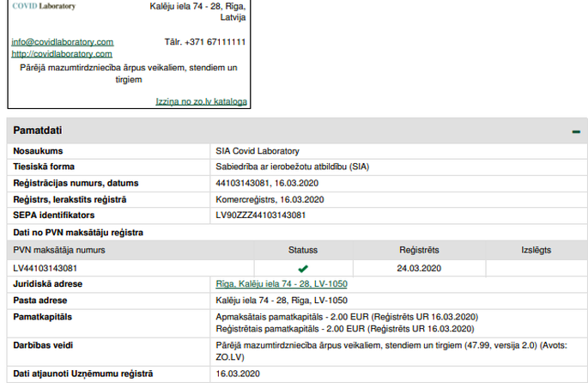
Task: Click the Nosaukums row label
Action: pyautogui.click(x=38, y=151)
